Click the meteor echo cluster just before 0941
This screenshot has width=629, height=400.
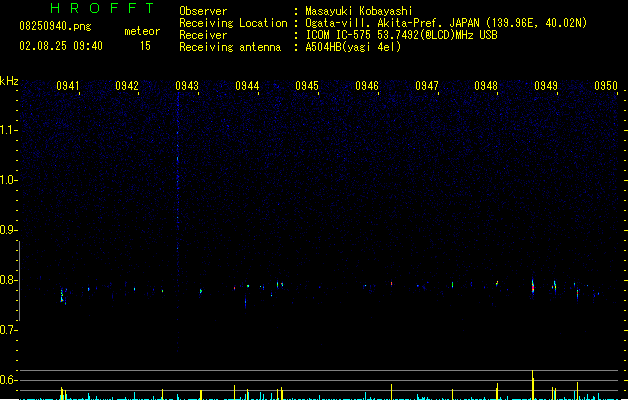63,296
